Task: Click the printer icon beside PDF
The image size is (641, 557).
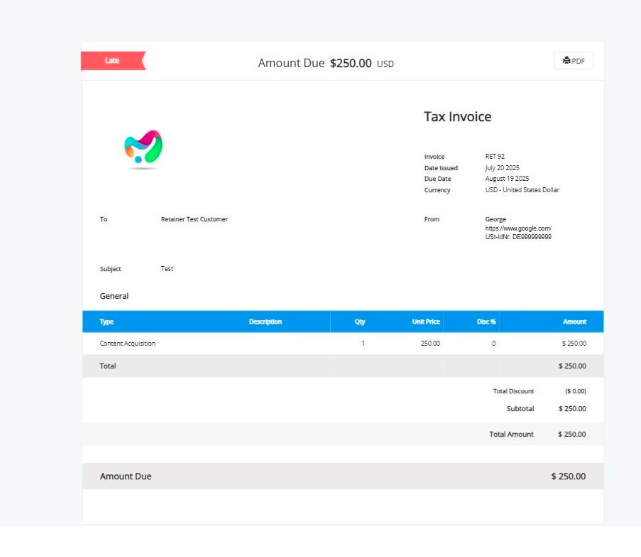Action: pyautogui.click(x=566, y=60)
